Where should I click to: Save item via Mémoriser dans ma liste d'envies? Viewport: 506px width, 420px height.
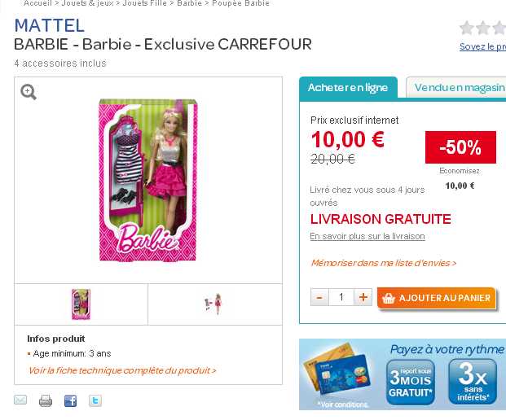(384, 263)
